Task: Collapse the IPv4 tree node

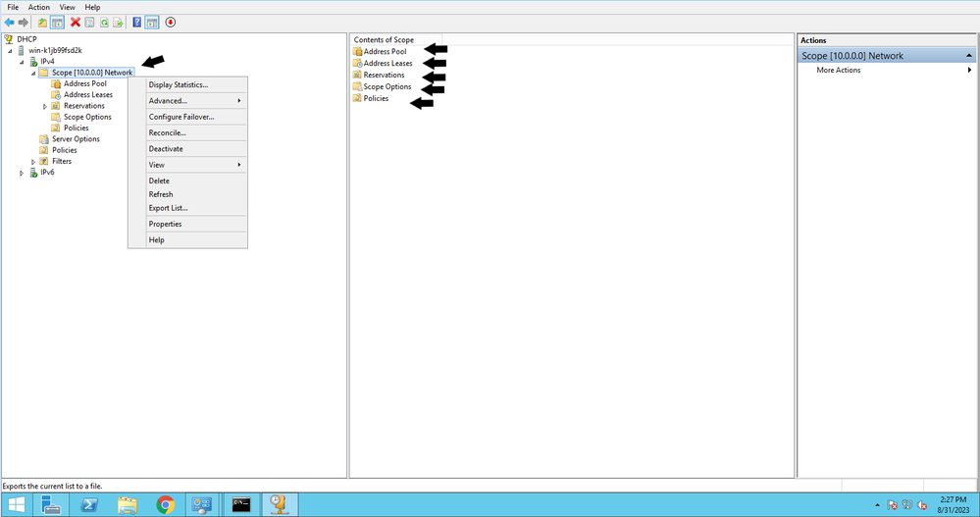Action: point(22,62)
